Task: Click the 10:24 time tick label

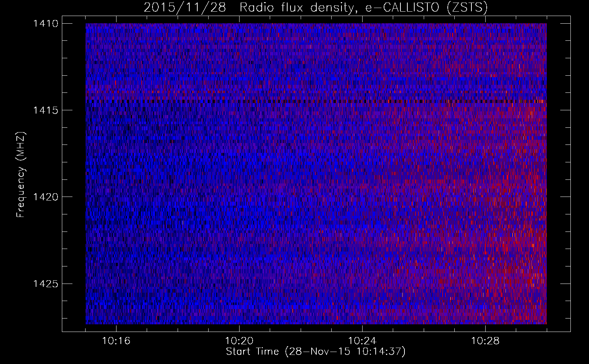Action: click(362, 341)
